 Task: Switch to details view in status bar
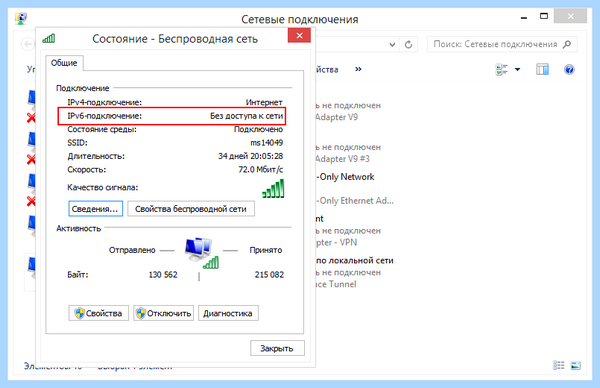pos(559,365)
